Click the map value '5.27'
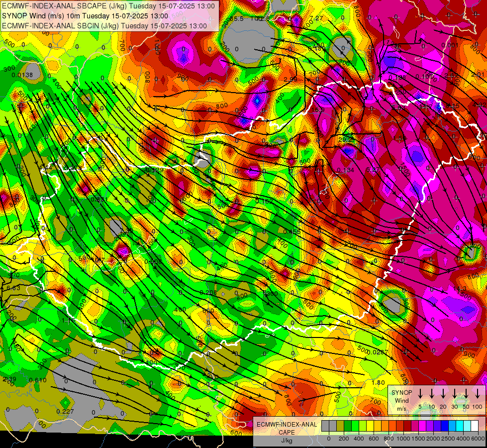This screenshot has width=487, height=448. pyautogui.click(x=373, y=169)
